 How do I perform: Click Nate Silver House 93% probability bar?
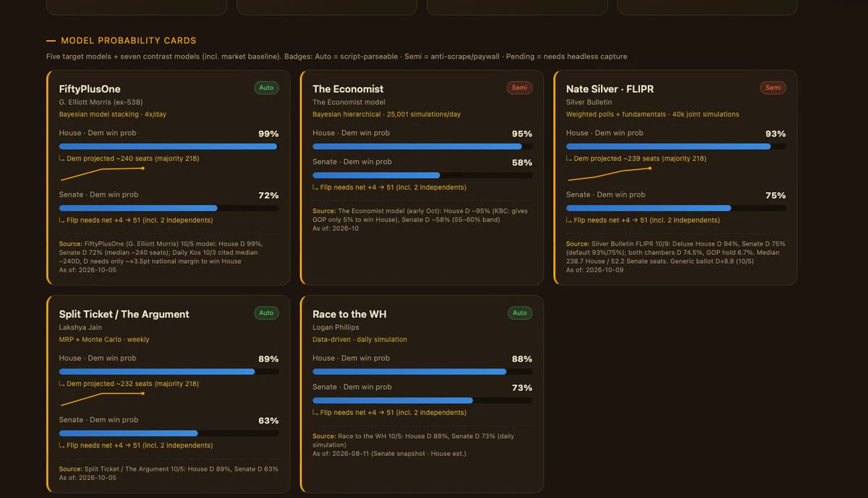(676, 147)
